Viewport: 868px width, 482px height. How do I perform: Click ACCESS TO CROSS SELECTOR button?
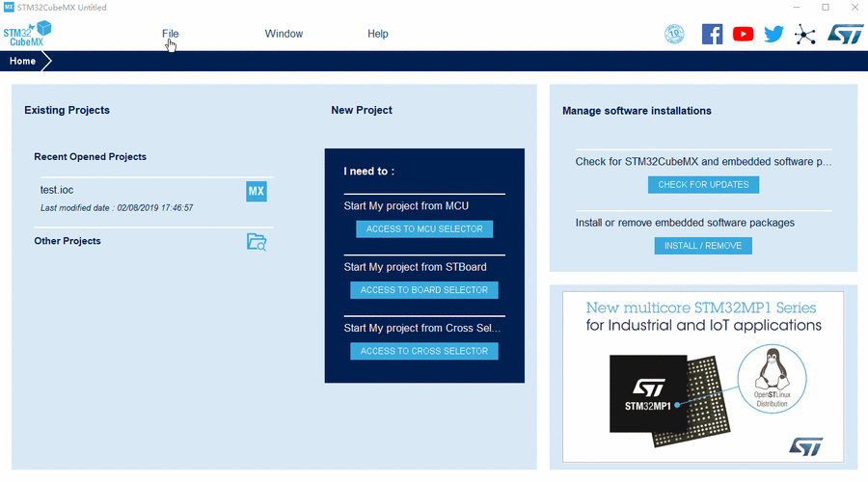[424, 351]
